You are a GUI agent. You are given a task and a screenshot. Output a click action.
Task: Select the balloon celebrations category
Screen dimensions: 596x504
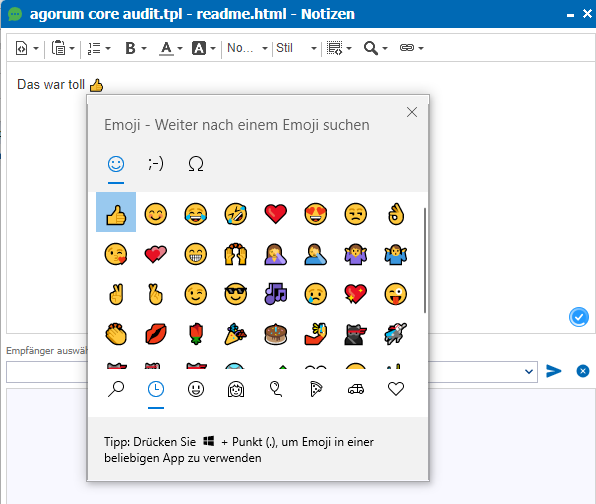[x=276, y=389]
